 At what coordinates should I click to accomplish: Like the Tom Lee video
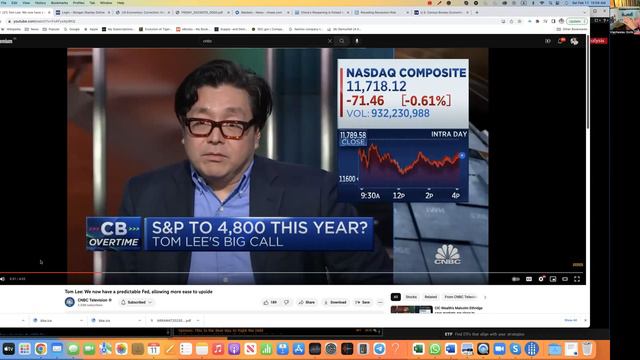(x=270, y=302)
